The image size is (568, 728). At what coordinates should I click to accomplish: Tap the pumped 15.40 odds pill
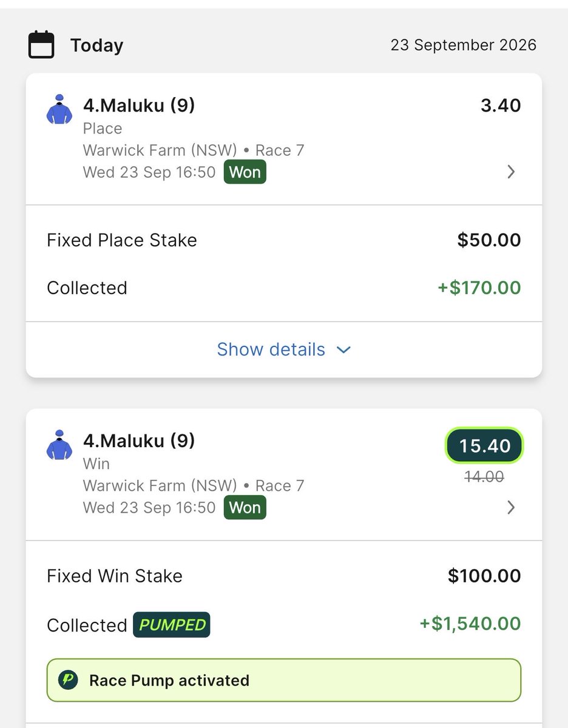pyautogui.click(x=484, y=446)
